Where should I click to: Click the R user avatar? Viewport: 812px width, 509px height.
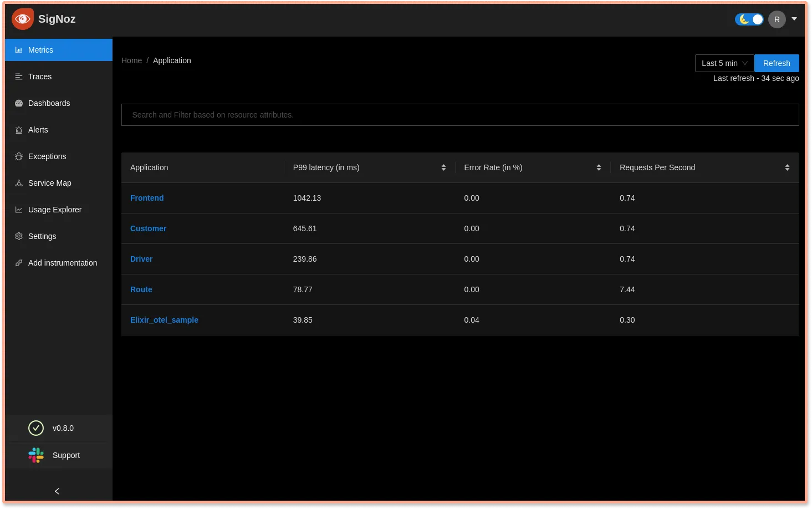(777, 19)
